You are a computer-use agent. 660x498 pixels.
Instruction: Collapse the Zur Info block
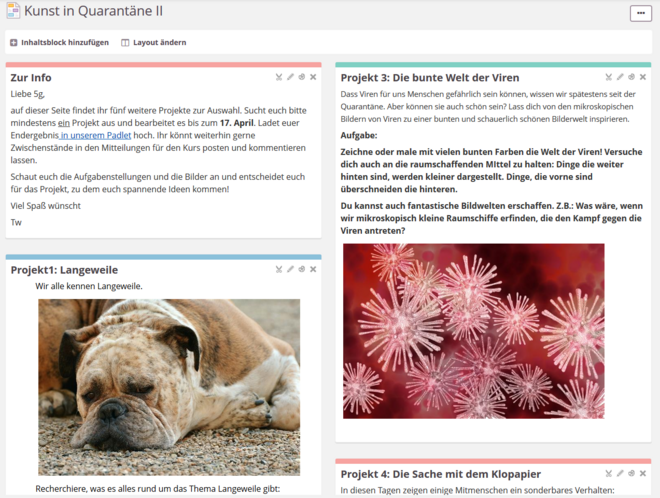[x=280, y=77]
